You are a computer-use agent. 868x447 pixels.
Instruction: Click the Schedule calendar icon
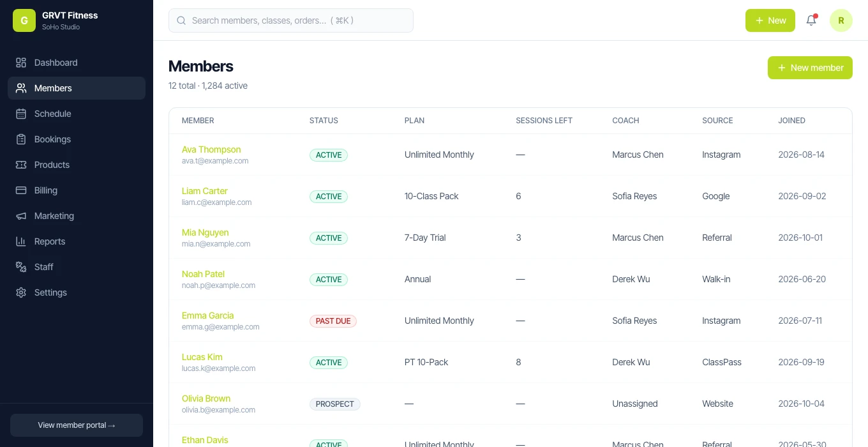coord(21,114)
